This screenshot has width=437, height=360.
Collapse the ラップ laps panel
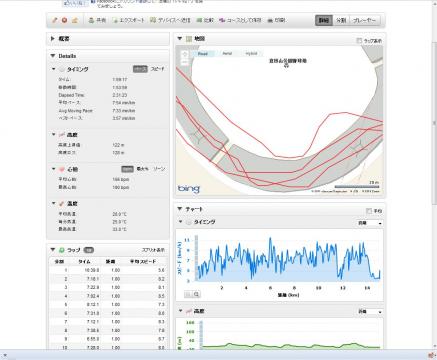(x=53, y=249)
